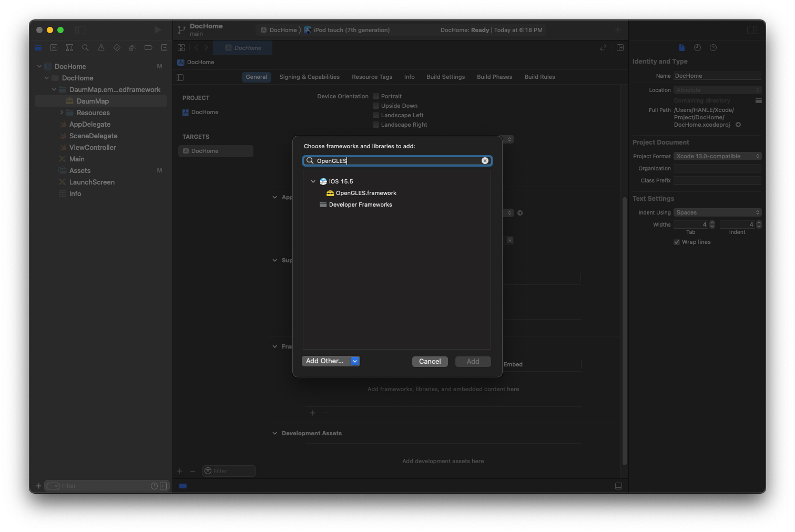Switch to the Info tab
The width and height of the screenshot is (795, 532).
coord(410,77)
